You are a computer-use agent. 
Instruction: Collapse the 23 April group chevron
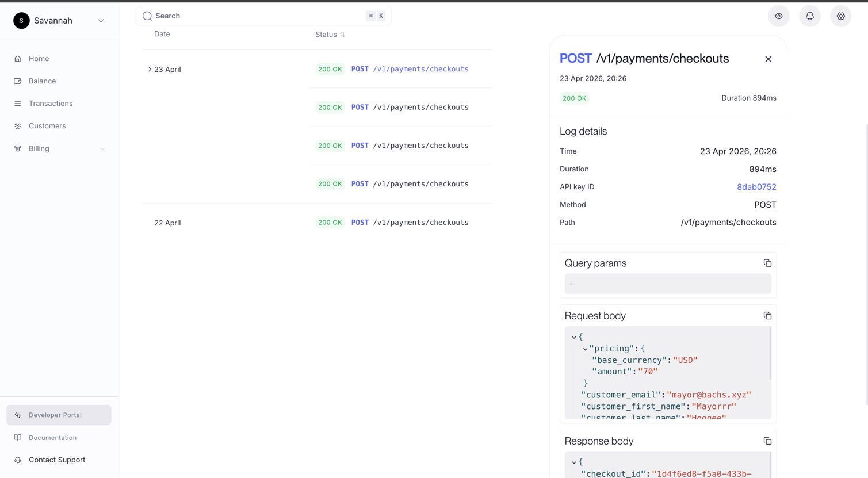pyautogui.click(x=150, y=69)
